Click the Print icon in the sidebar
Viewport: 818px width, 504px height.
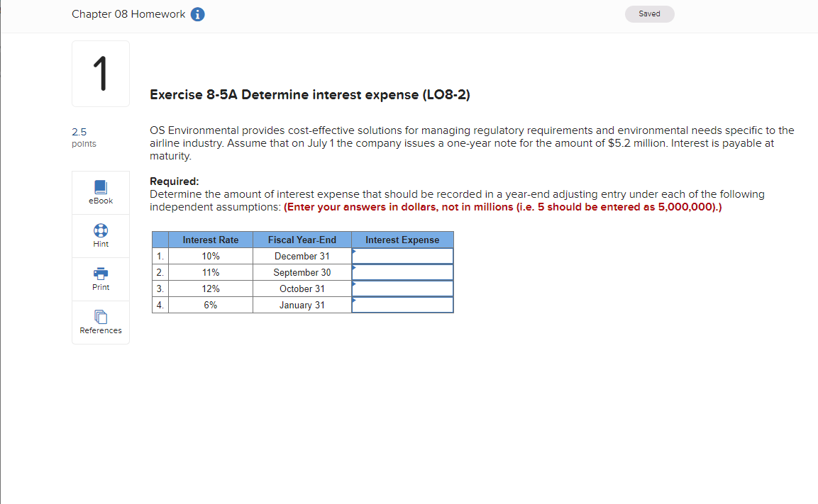click(x=100, y=279)
